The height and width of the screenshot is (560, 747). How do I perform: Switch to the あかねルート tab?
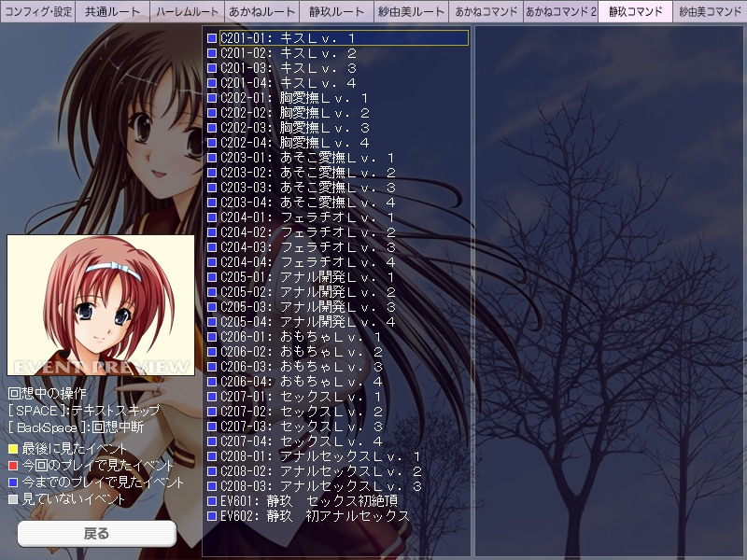(x=262, y=11)
